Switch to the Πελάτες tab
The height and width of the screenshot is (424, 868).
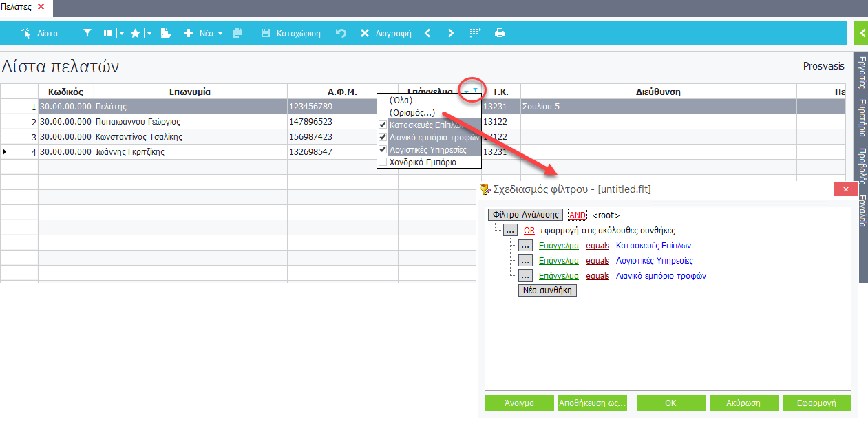click(x=17, y=6)
